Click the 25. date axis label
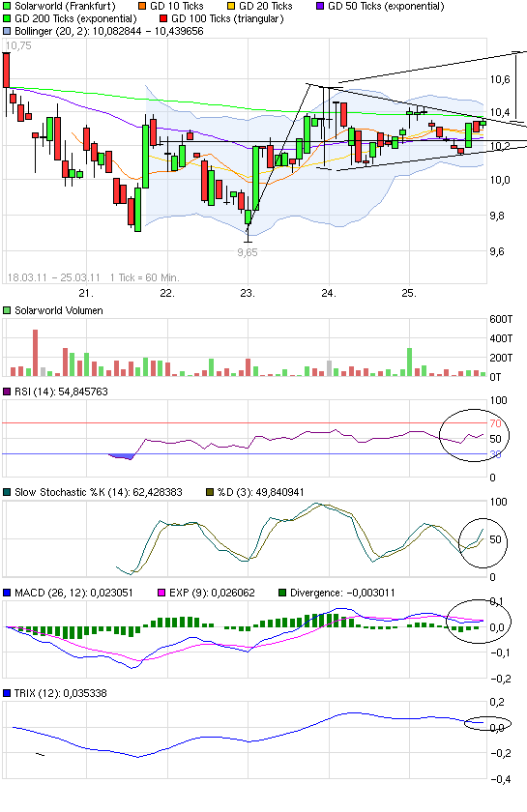Viewport: 527px width, 812px height. click(x=409, y=294)
